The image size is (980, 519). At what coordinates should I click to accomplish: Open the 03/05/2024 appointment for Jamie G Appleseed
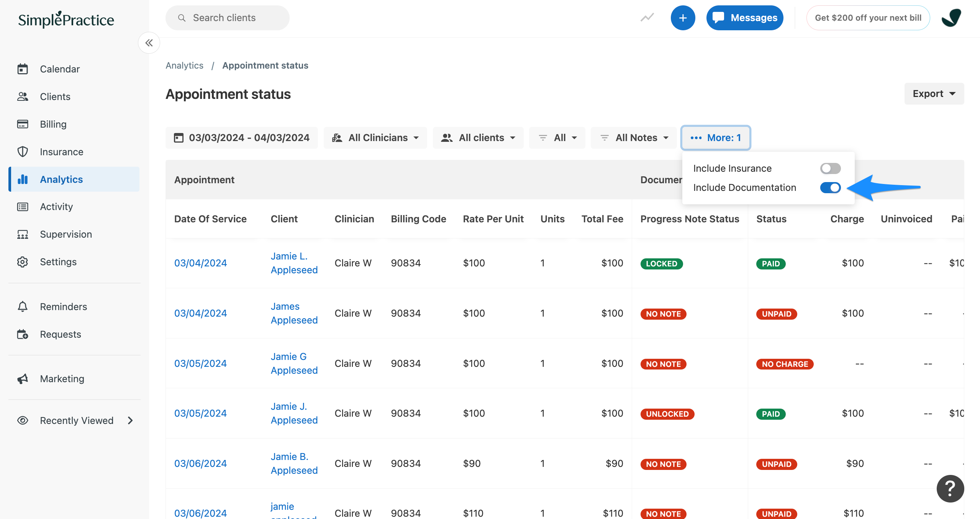tap(200, 363)
